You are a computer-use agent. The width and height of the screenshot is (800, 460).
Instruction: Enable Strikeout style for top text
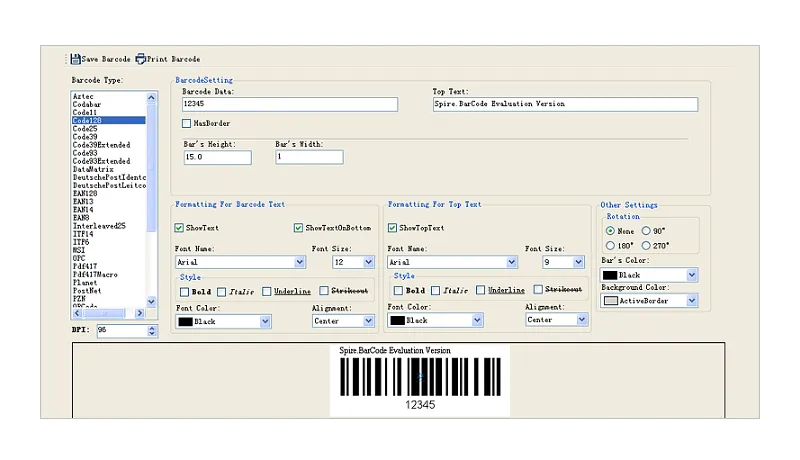(538, 290)
